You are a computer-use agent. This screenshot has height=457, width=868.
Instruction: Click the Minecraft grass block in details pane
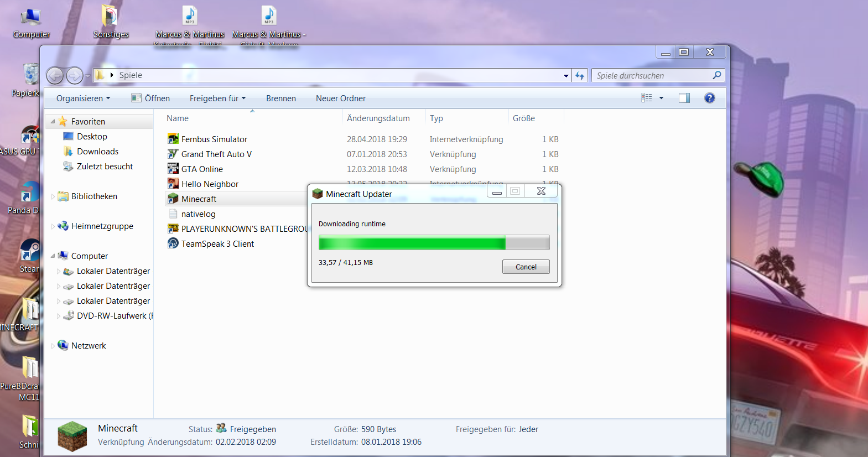click(72, 436)
